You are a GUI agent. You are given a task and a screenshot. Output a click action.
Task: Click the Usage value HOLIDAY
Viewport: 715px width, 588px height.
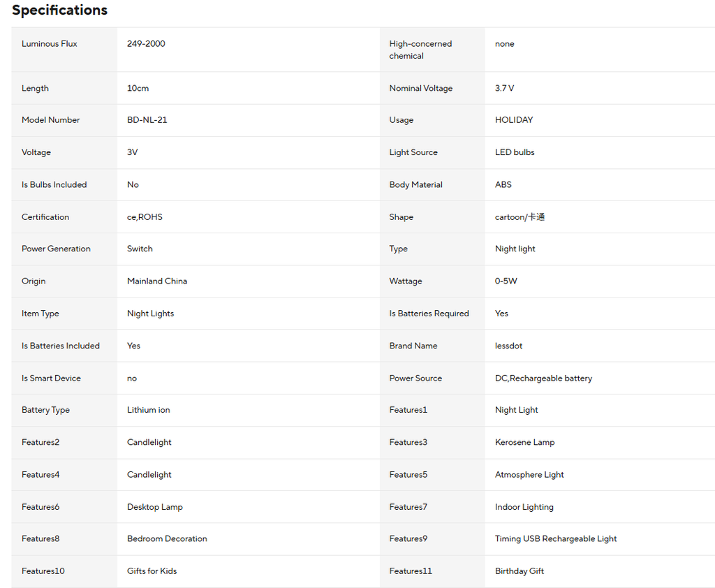pyautogui.click(x=514, y=120)
